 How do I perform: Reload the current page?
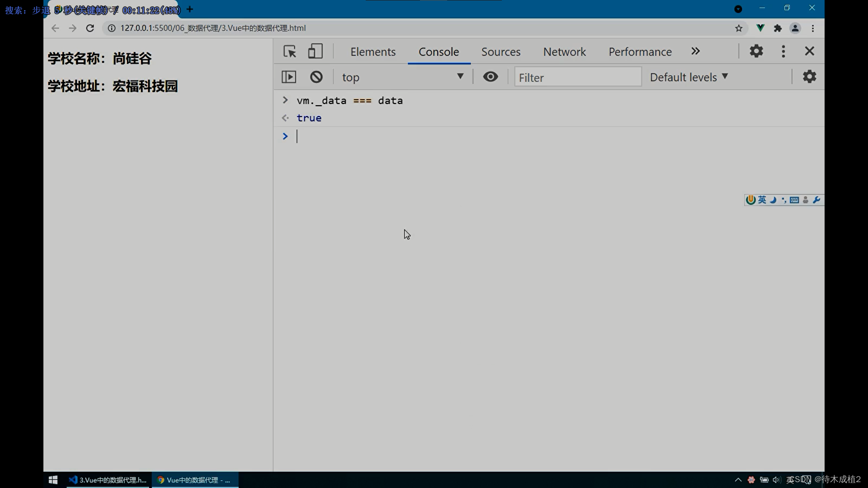pyautogui.click(x=90, y=28)
